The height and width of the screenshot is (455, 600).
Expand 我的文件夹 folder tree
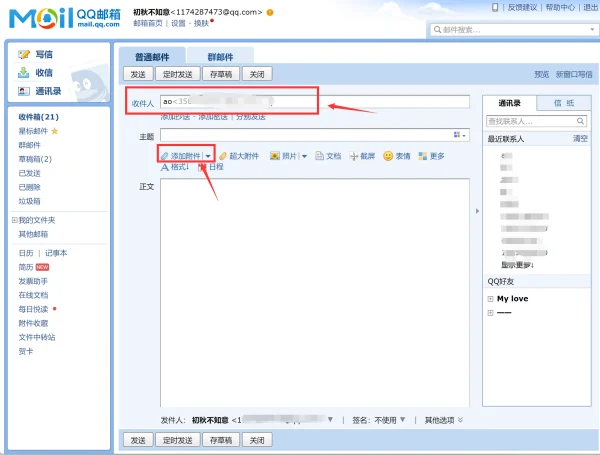[15, 220]
